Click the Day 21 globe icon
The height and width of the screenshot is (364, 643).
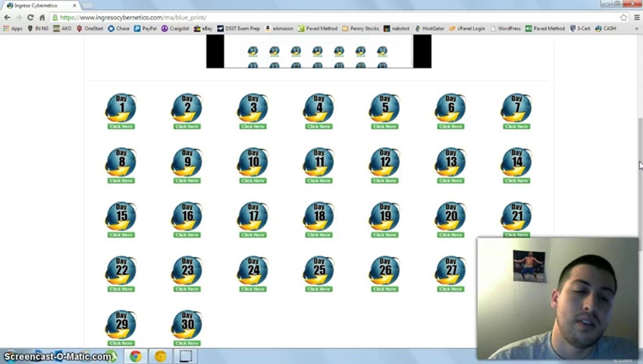516,216
